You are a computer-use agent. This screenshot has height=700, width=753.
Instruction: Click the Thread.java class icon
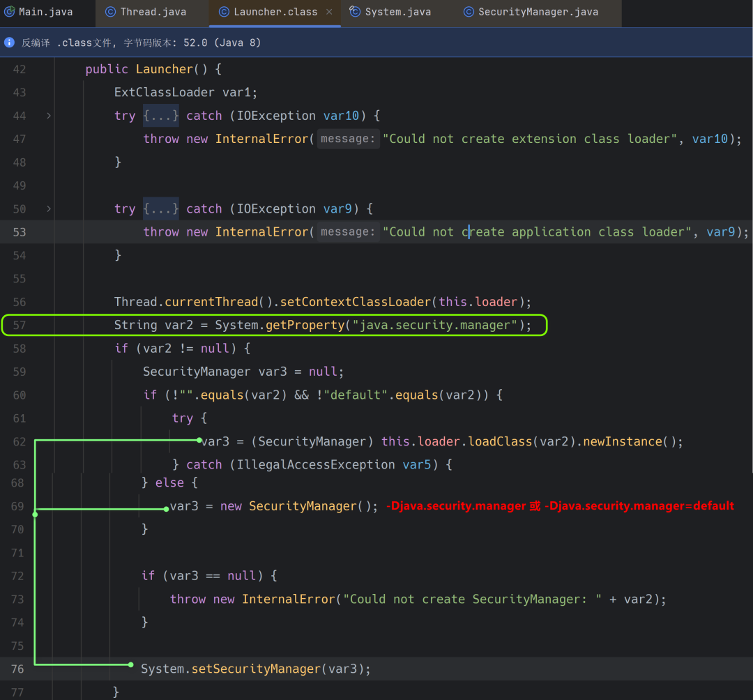[110, 12]
